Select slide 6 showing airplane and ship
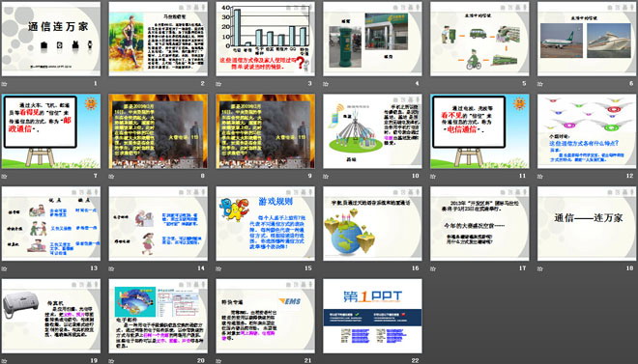This screenshot has width=638, height=364. pyautogui.click(x=587, y=39)
